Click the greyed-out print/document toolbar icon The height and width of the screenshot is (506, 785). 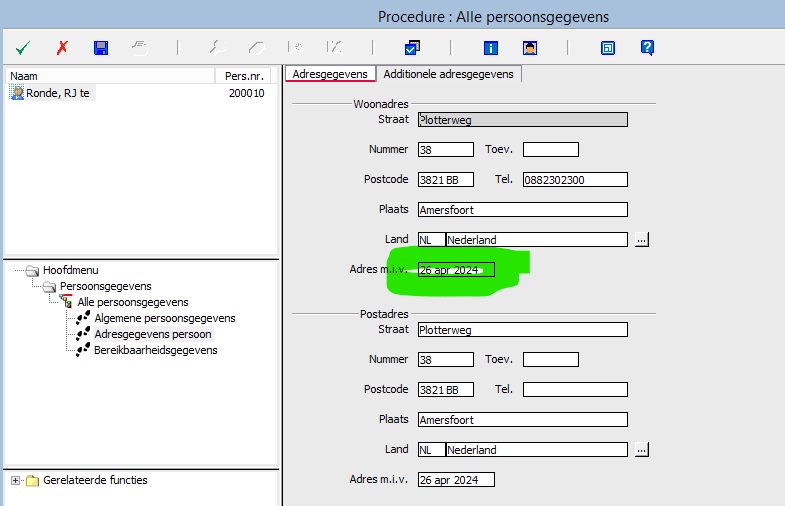(x=140, y=48)
